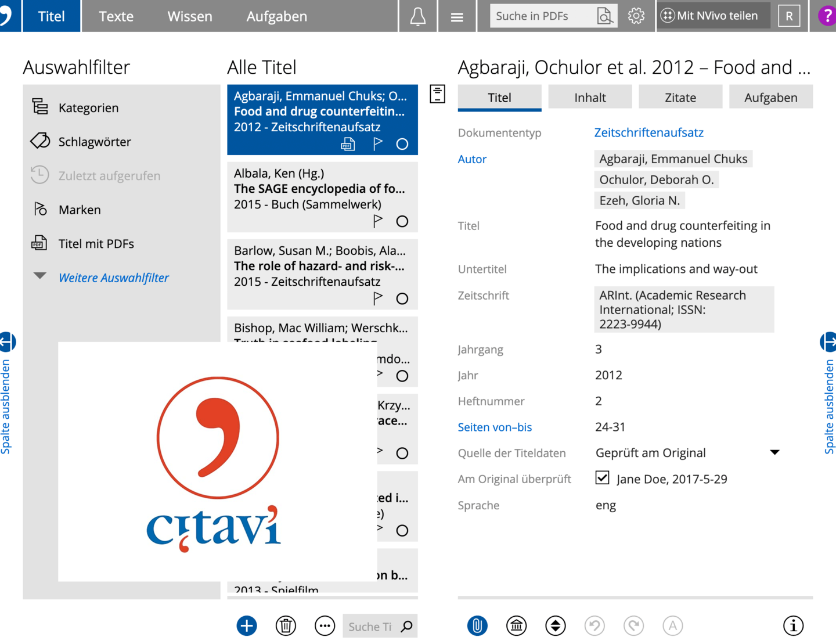The height and width of the screenshot is (644, 836).
Task: Click author chip Ezeh, Gloria N.
Action: pos(640,200)
